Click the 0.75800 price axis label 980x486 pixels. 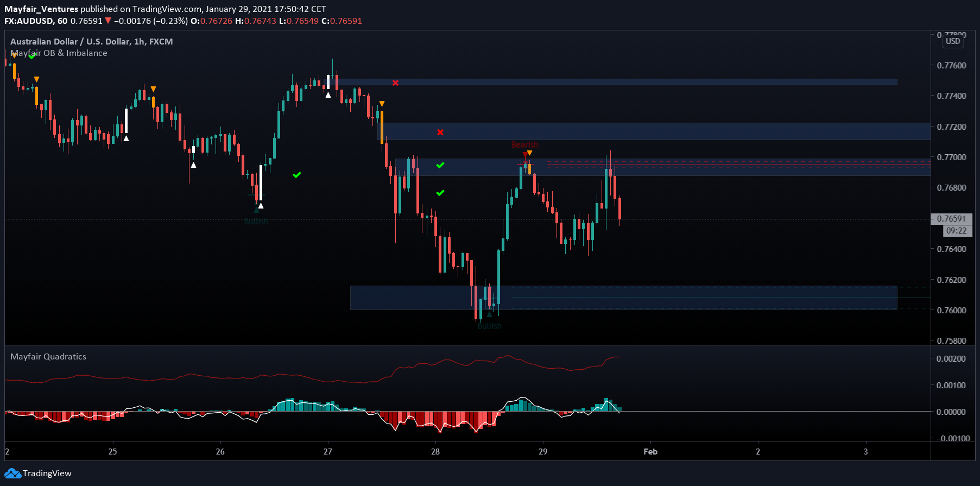coord(951,341)
